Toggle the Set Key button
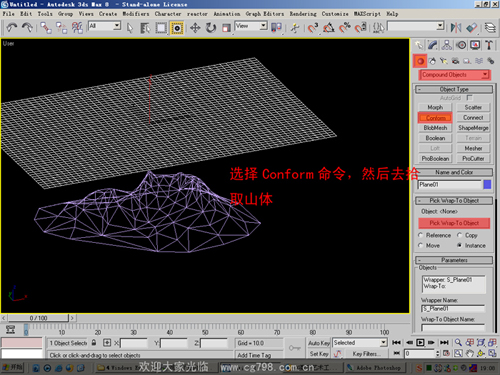Screen dimensions: 500x375 319,354
